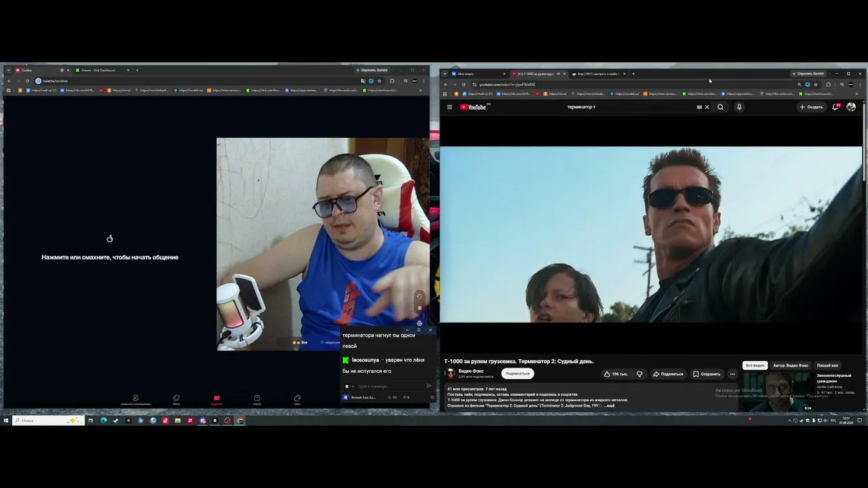Select the Плохой коп filter chip
Screen dimensions: 868x488
pos(827,365)
